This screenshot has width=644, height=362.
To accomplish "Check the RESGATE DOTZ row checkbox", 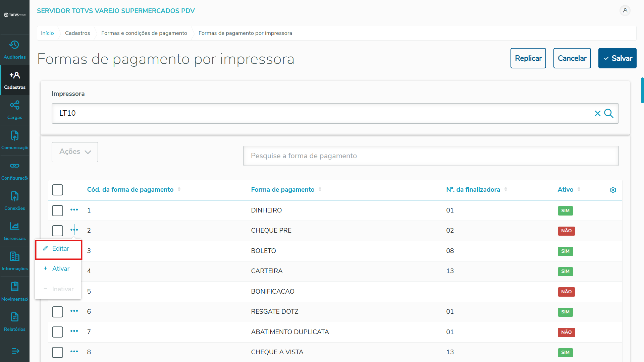I will point(57,312).
